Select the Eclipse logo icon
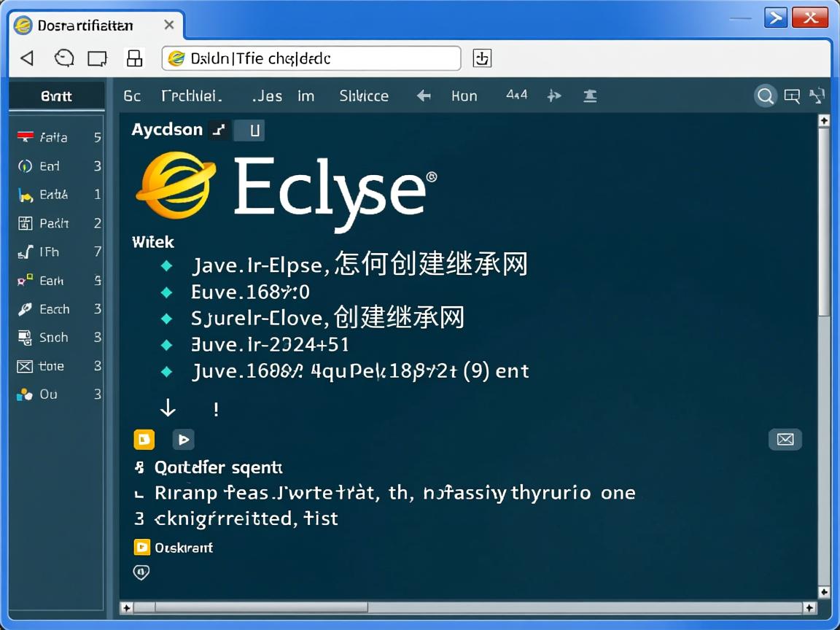Viewport: 840px width, 630px height. tap(175, 184)
